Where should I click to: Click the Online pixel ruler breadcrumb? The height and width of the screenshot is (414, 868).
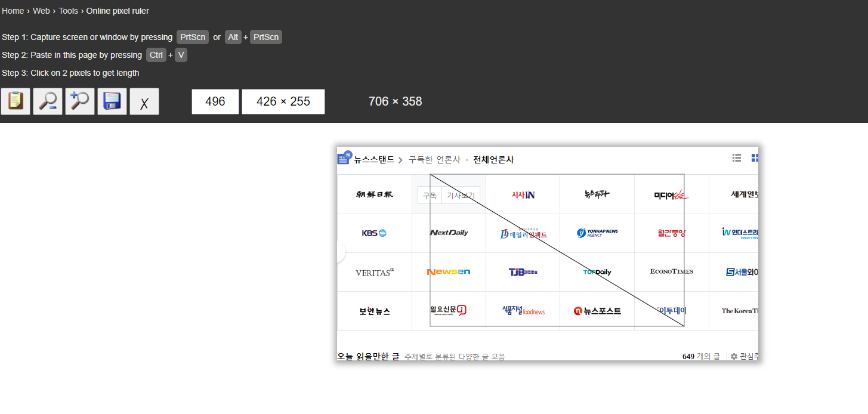[118, 11]
